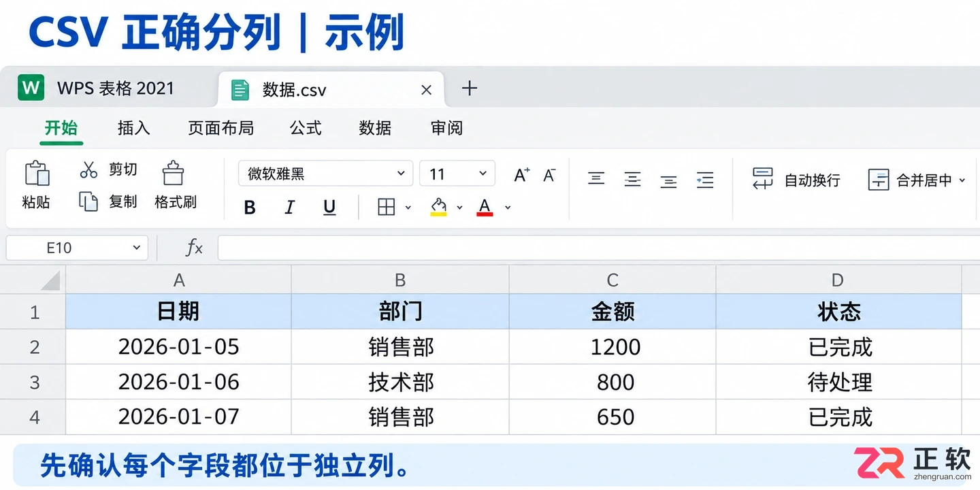Viewport: 980px width, 490px height.
Task: Open the 微软雅黑 font name dropdown
Action: 401,174
